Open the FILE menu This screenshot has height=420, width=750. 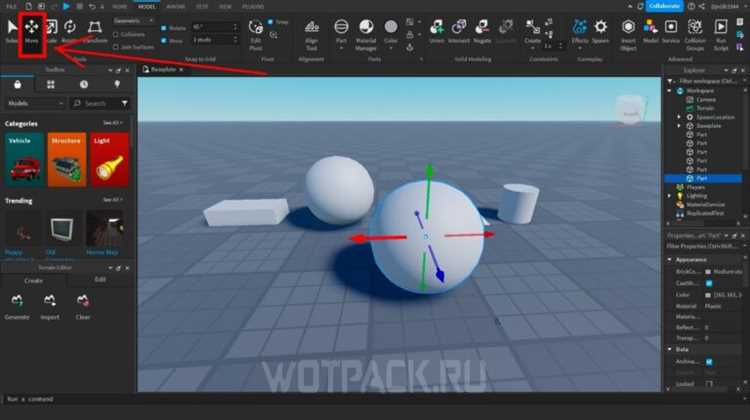coord(11,7)
